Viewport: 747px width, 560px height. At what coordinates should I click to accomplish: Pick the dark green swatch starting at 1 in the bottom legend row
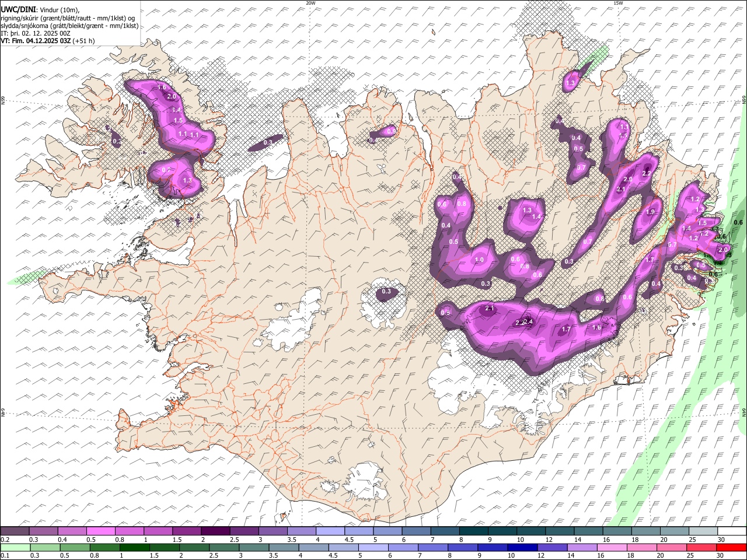click(135, 547)
